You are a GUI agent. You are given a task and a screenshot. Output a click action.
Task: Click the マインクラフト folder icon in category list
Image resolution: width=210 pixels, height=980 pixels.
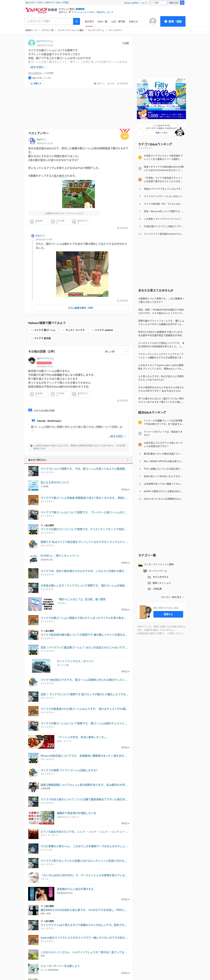click(x=149, y=577)
